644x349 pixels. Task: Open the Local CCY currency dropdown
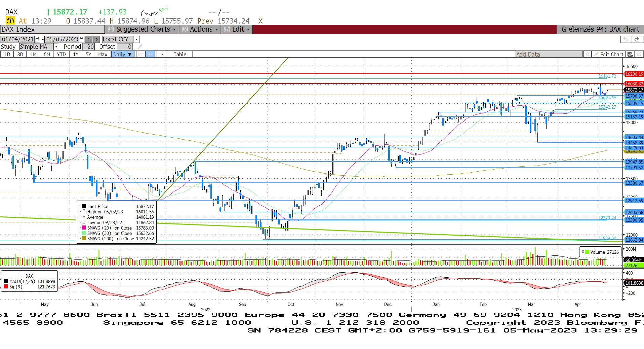(136, 39)
